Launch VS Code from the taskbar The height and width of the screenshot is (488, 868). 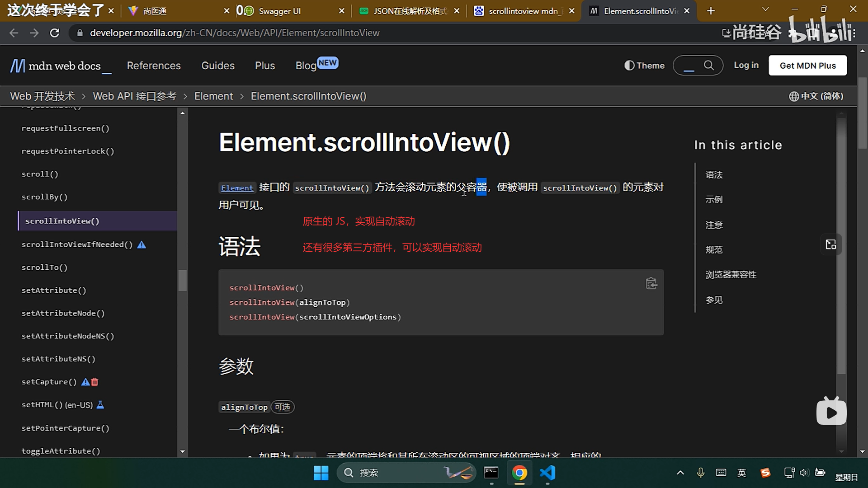pos(547,473)
